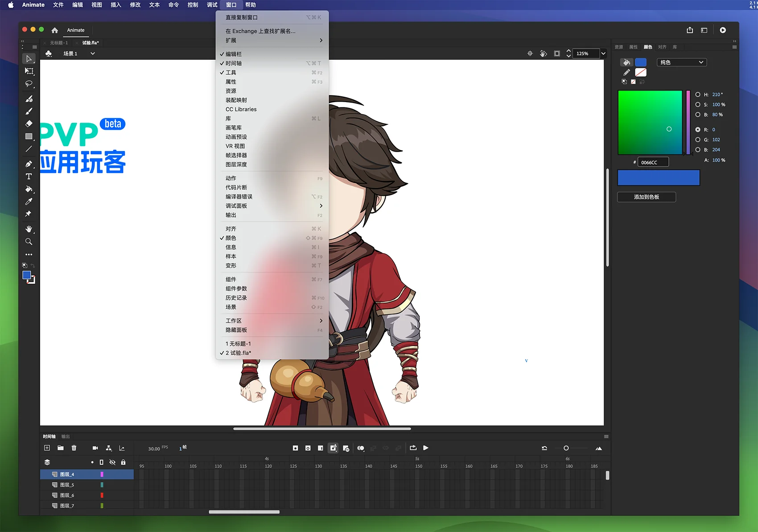Click the center stage icon

(530, 54)
